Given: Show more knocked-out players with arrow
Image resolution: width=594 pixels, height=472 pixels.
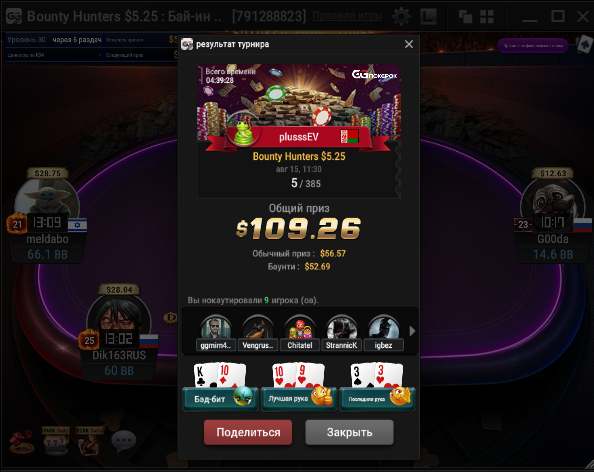Looking at the screenshot, I should (412, 331).
